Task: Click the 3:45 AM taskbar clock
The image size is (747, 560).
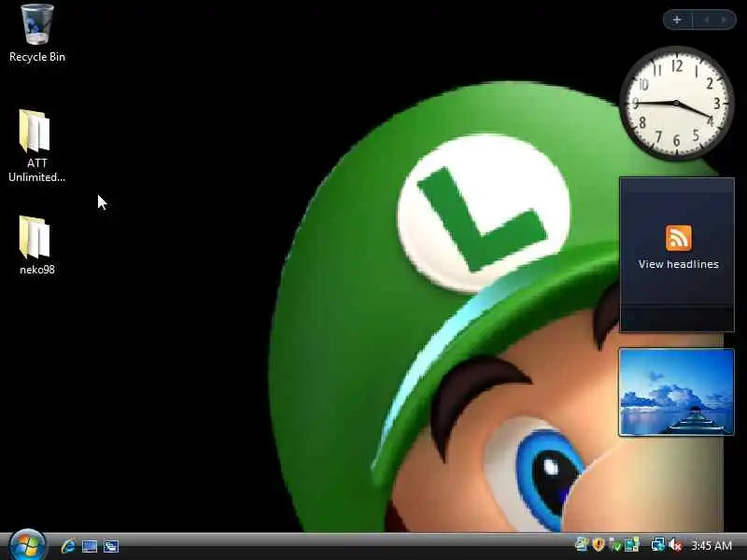Action: pos(712,545)
